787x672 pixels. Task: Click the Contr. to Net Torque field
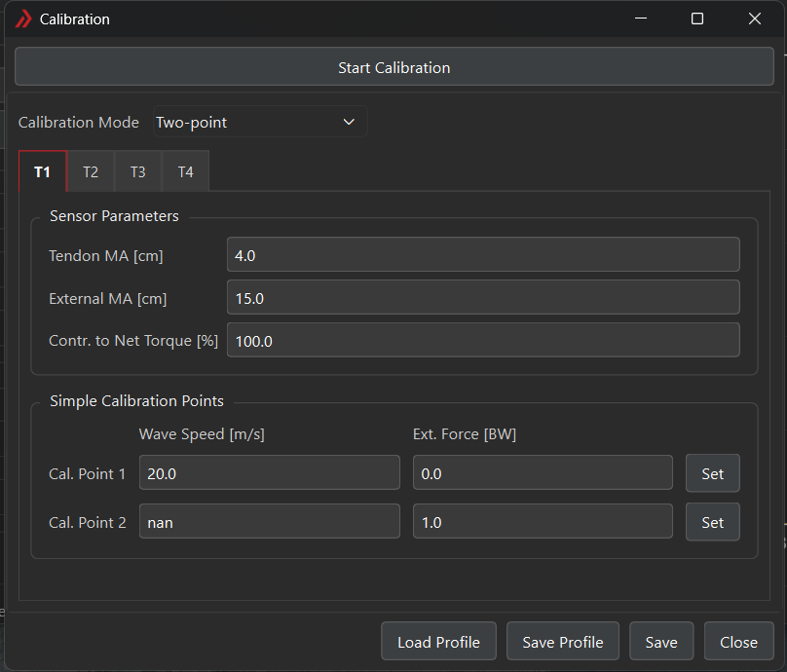point(483,341)
